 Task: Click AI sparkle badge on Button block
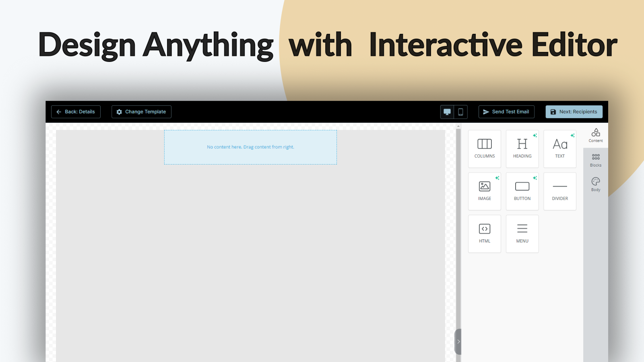tap(535, 178)
